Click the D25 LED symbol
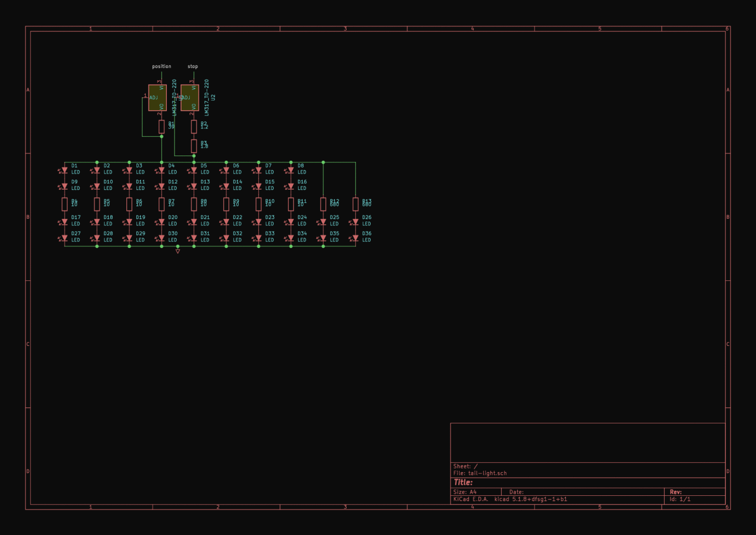The width and height of the screenshot is (756, 535). click(x=323, y=222)
